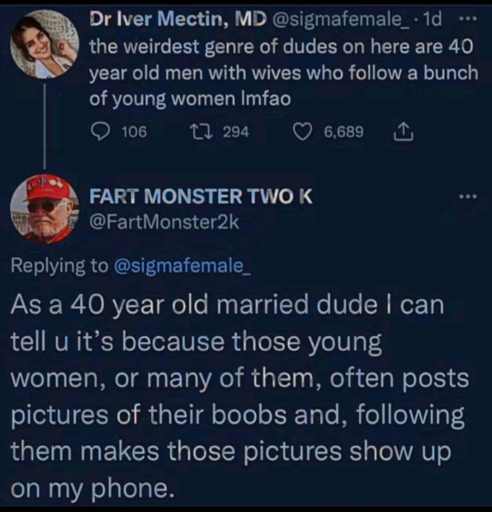492x512 pixels.
Task: Open the original tweet text about weirdest genre
Action: click(x=284, y=73)
